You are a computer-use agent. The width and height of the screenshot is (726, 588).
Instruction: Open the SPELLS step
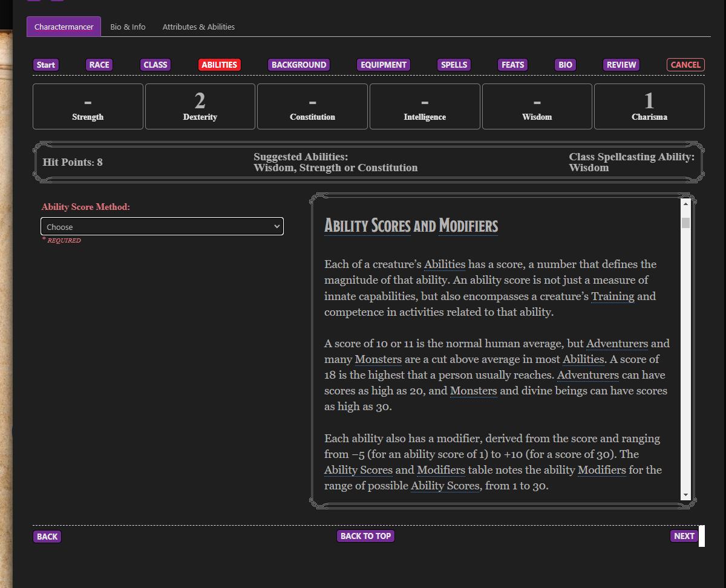click(x=454, y=65)
